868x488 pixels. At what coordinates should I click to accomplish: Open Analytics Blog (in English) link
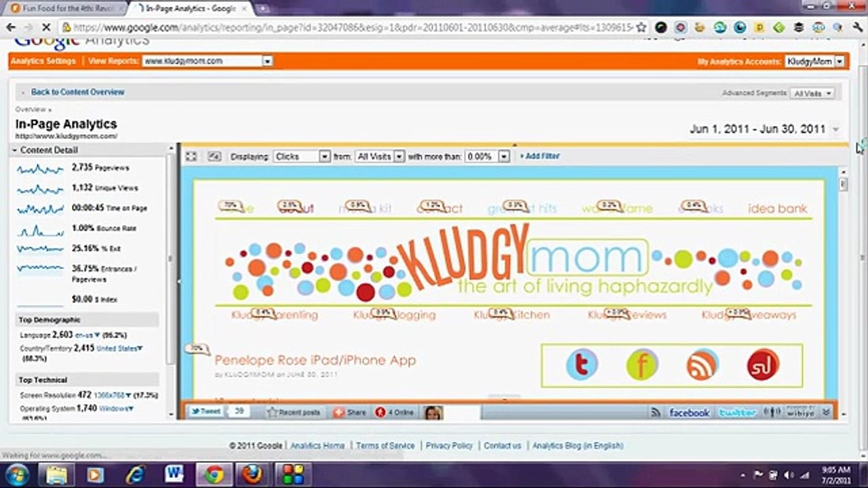click(578, 446)
